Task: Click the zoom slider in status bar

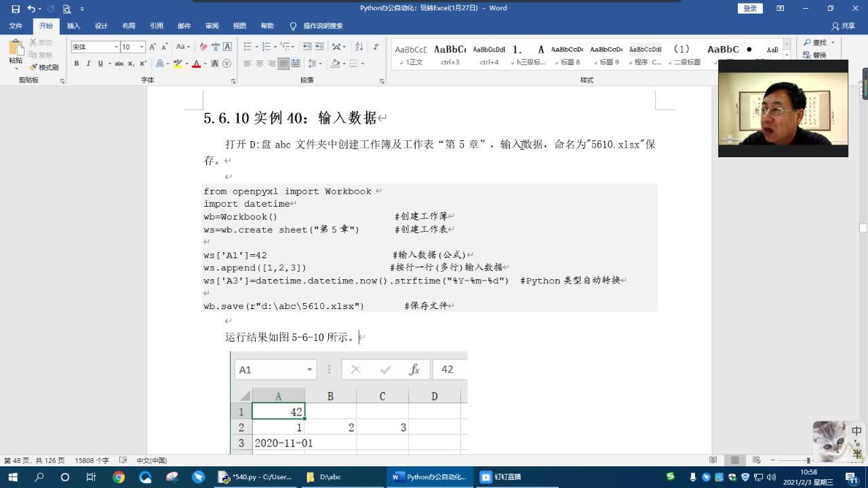Action: click(808, 460)
